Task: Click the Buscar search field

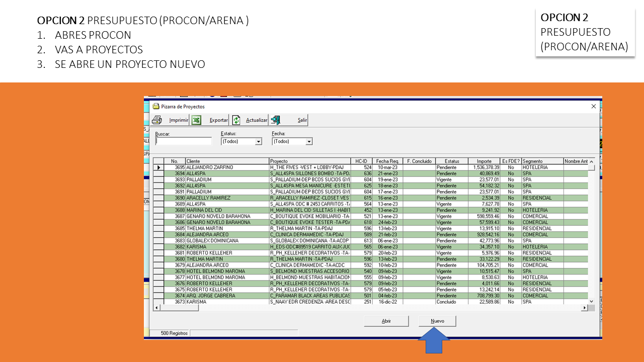Action: point(183,142)
